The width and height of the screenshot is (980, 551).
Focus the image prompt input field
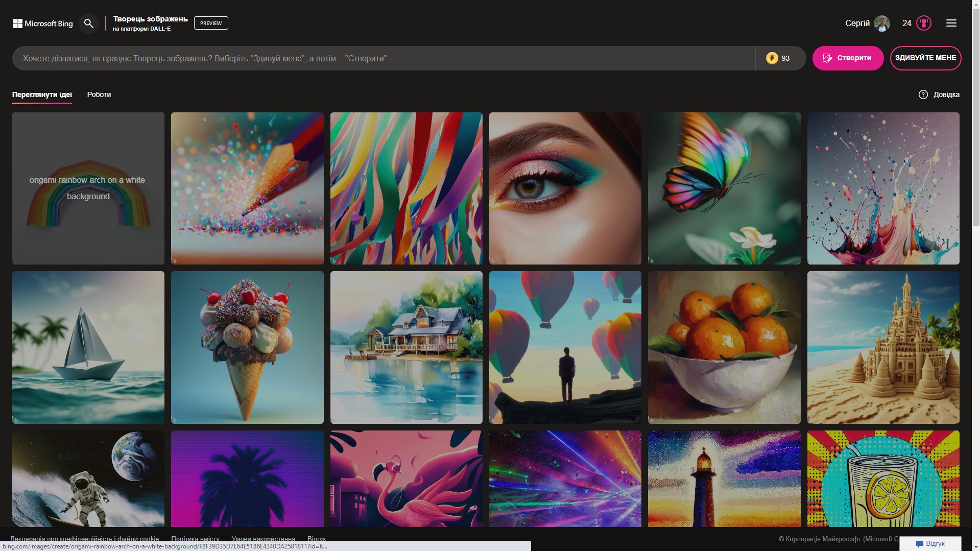pos(384,58)
